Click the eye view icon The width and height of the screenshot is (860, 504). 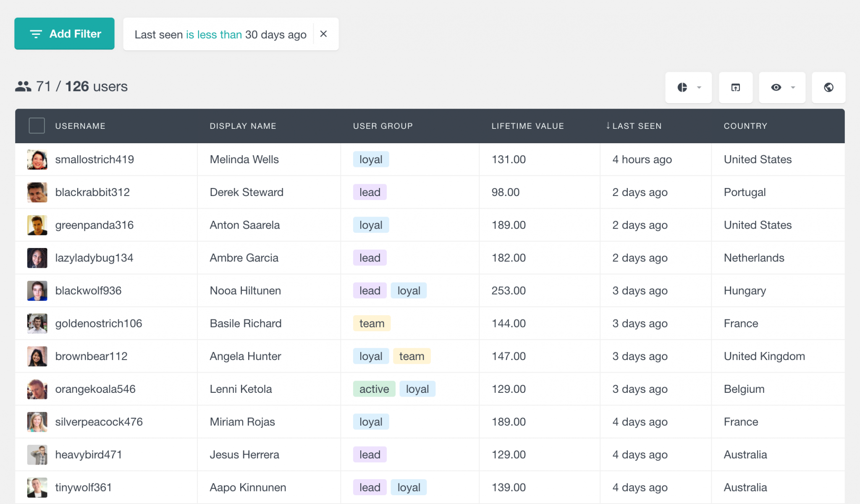point(776,88)
